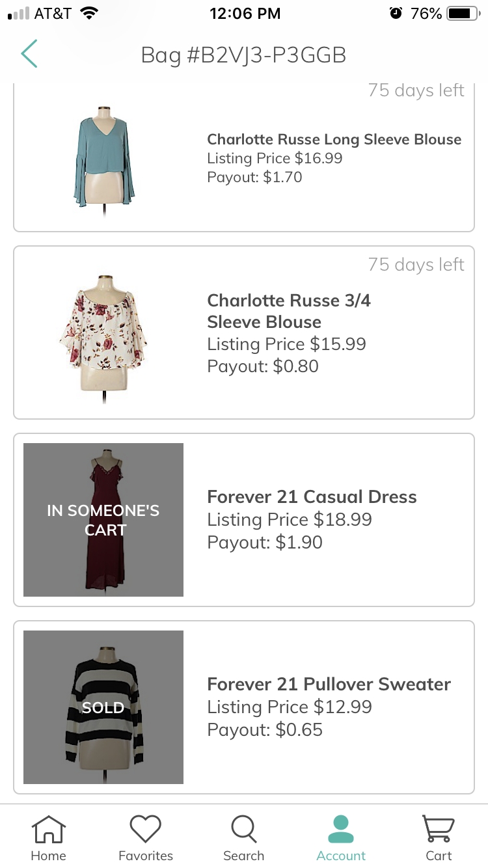Open floral 3/4 Sleeve Blouse thumbnail
This screenshot has height=868, width=488.
[103, 332]
